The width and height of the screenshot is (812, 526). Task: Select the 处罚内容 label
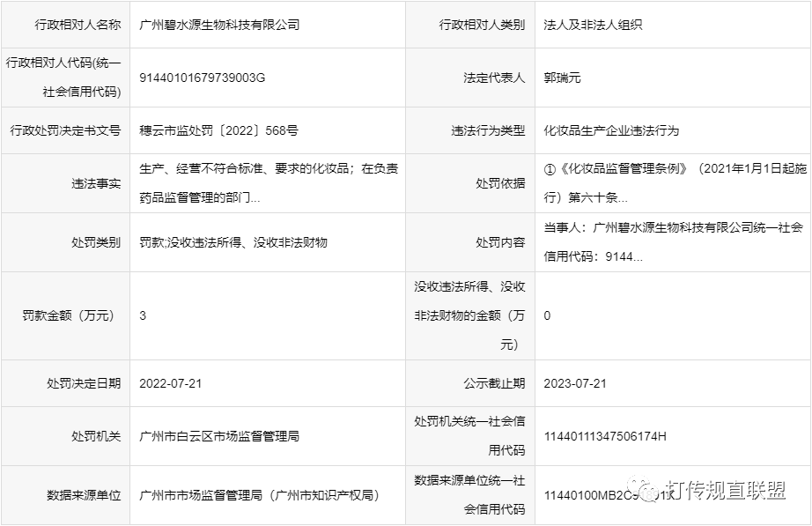click(x=500, y=242)
